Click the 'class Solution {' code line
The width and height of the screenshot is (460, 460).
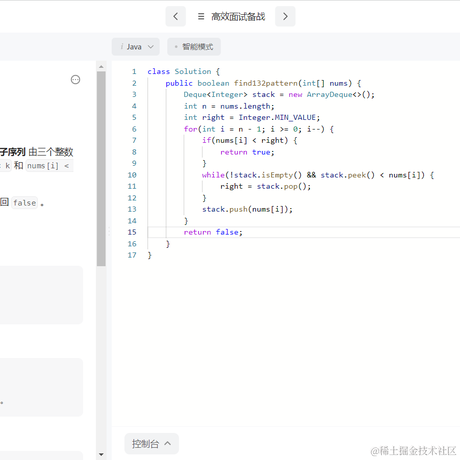tap(184, 72)
